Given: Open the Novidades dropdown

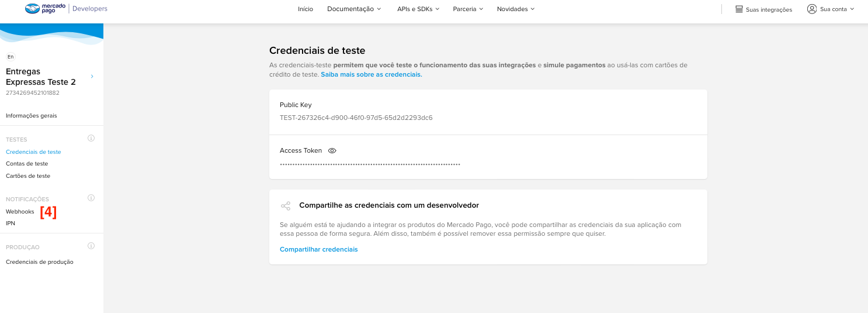Looking at the screenshot, I should [x=515, y=9].
